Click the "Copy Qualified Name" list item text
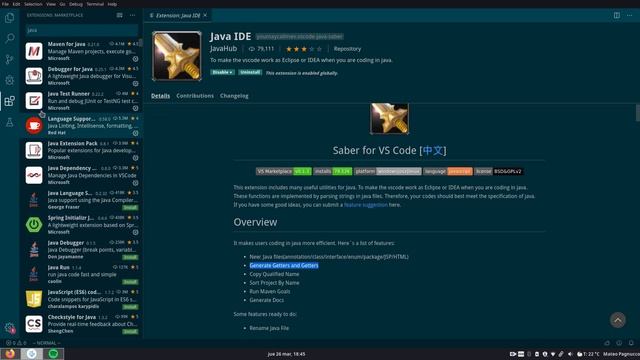640x360 pixels. pos(274,274)
